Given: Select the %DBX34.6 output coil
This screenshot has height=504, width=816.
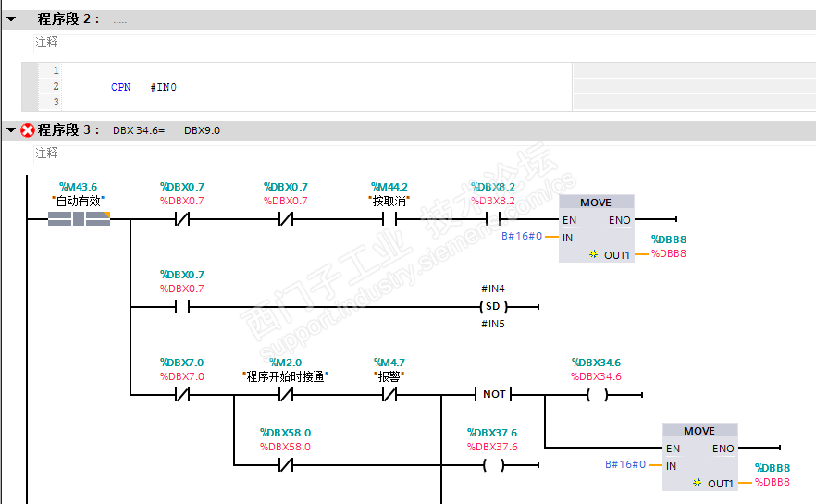Looking at the screenshot, I should [597, 395].
